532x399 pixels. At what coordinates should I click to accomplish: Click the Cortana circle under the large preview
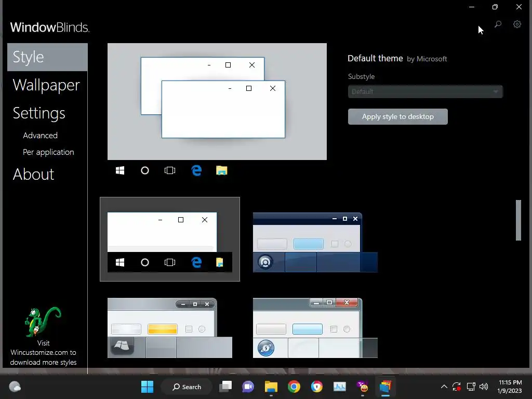coord(145,170)
